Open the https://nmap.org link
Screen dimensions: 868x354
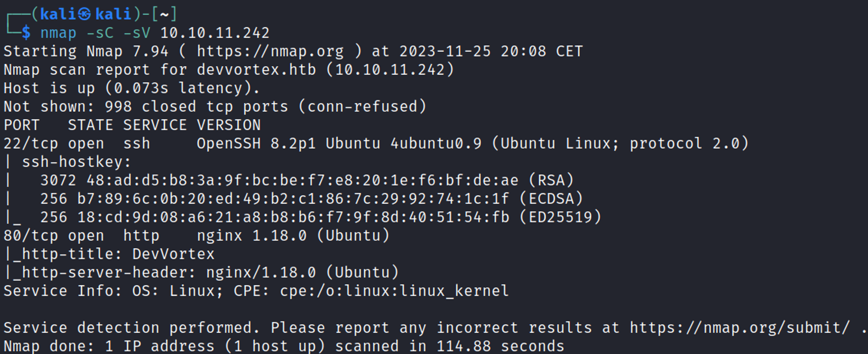click(x=270, y=51)
